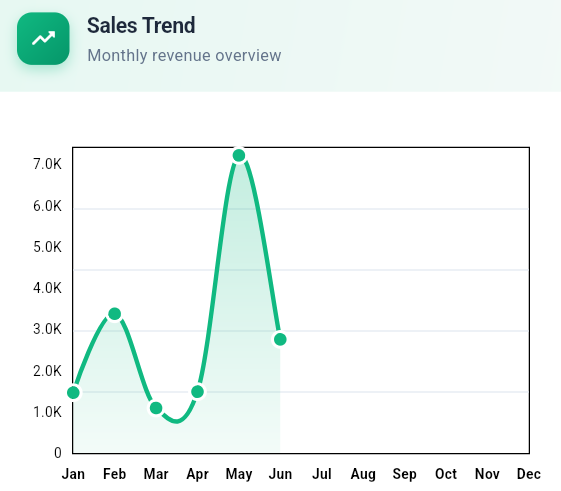
Task: Click the 6.0K y-axis label
Action: (x=47, y=206)
